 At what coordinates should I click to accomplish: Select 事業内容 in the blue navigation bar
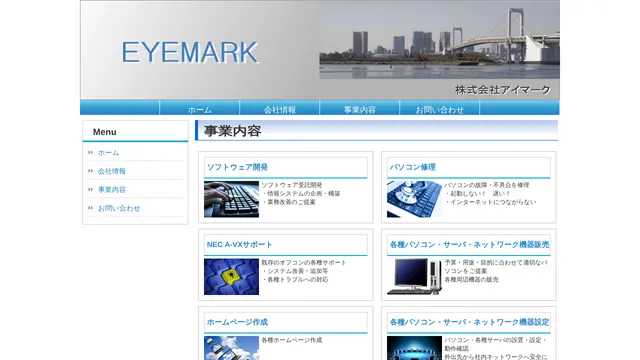point(360,109)
